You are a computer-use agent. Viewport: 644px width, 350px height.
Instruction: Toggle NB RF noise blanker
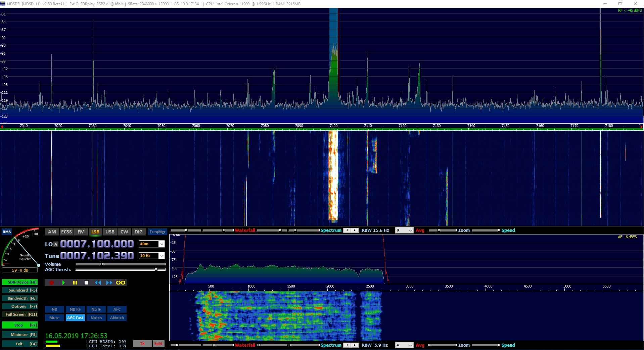[75, 309]
